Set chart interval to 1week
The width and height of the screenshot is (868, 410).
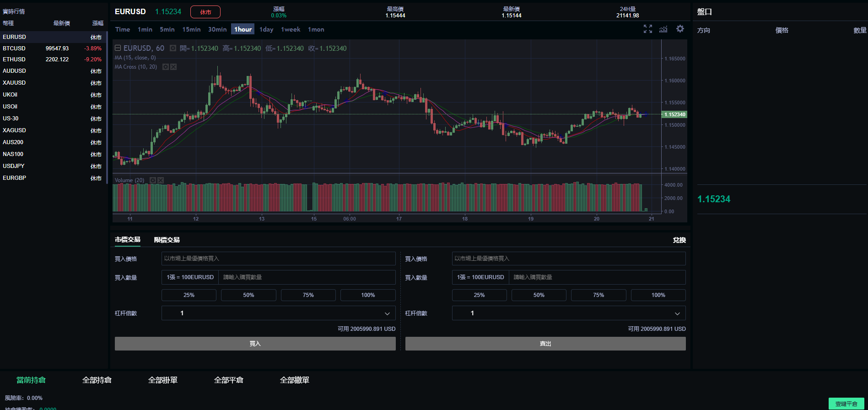click(x=291, y=29)
